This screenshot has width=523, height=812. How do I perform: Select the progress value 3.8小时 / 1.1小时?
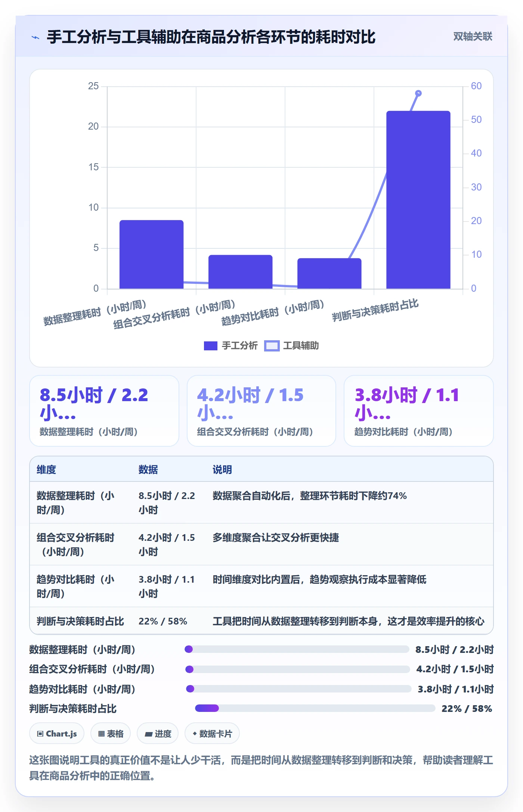coord(456,689)
